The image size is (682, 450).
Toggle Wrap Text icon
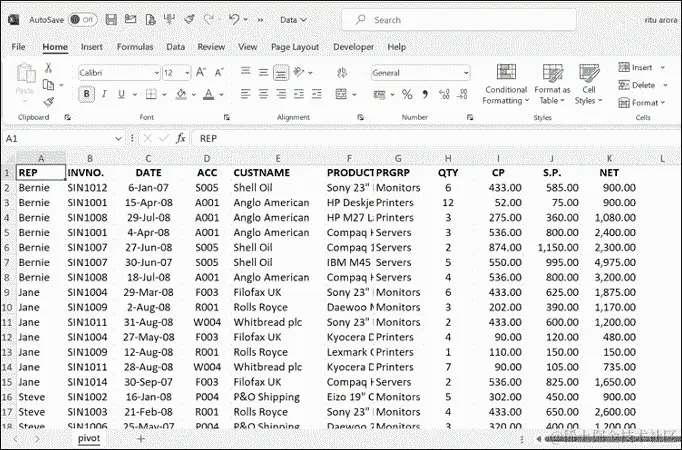click(342, 72)
